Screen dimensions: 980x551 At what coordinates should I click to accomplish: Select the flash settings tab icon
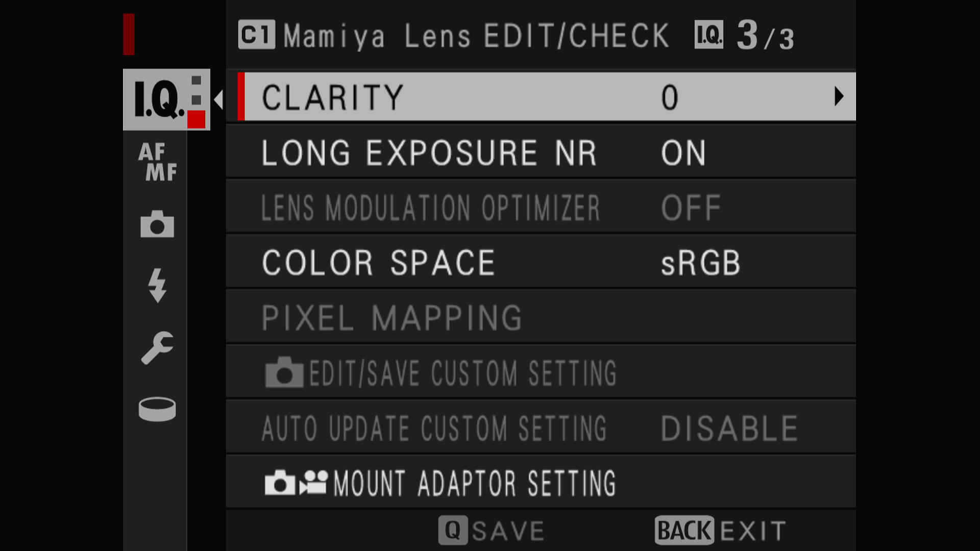[157, 285]
